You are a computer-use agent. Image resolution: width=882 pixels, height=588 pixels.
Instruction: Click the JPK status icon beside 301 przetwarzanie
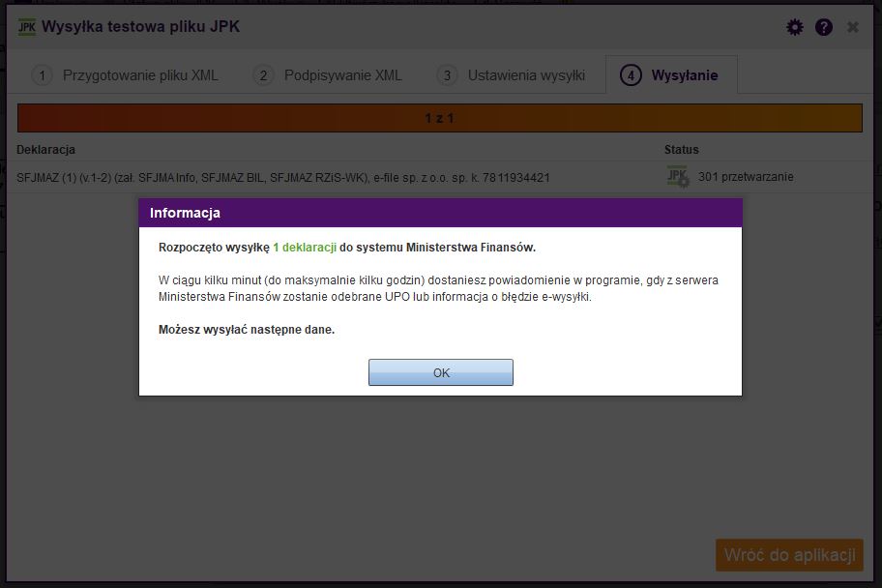pyautogui.click(x=678, y=177)
